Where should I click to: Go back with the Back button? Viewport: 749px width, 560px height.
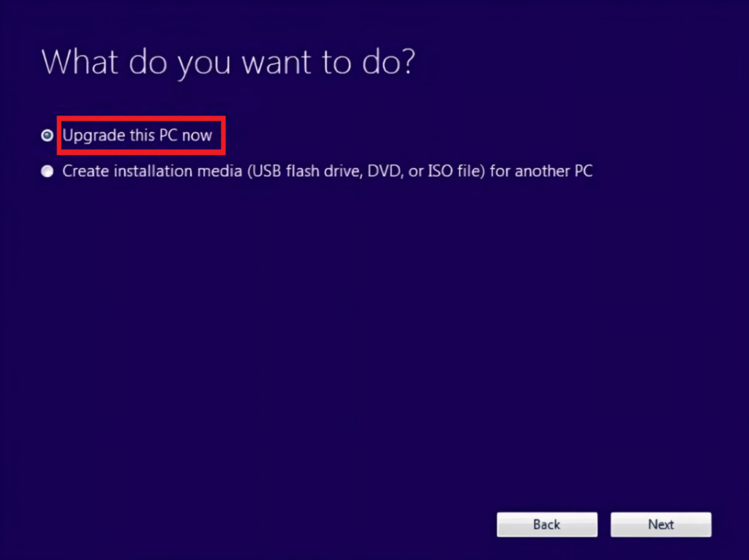click(x=547, y=524)
